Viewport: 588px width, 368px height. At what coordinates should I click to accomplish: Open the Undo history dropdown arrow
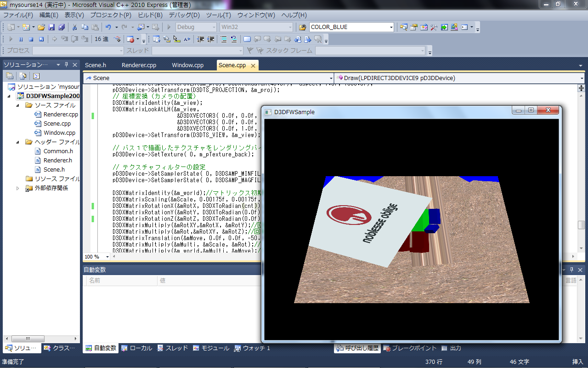(x=116, y=27)
